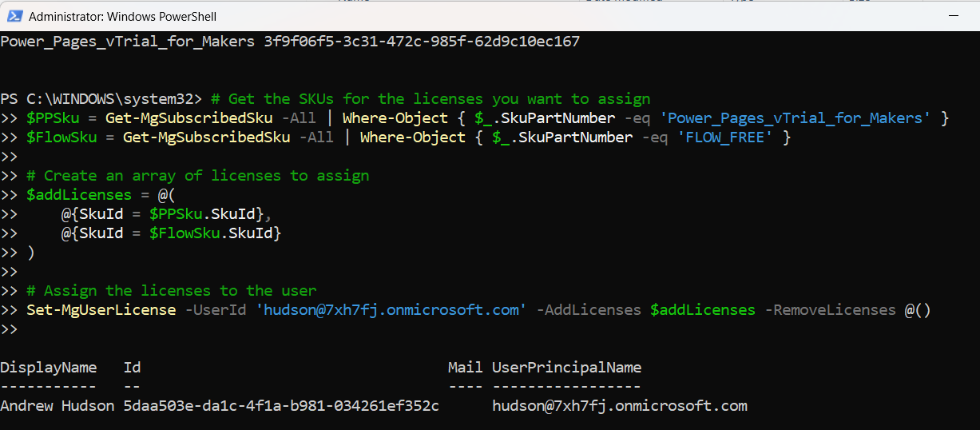This screenshot has width=980, height=430.
Task: Click the user Id GUID in output row
Action: (281, 406)
